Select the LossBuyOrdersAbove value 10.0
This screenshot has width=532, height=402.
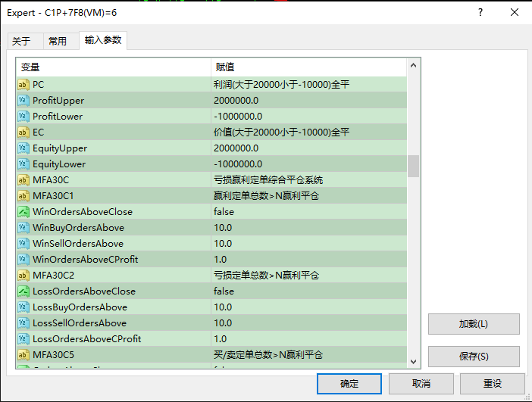pyautogui.click(x=223, y=307)
